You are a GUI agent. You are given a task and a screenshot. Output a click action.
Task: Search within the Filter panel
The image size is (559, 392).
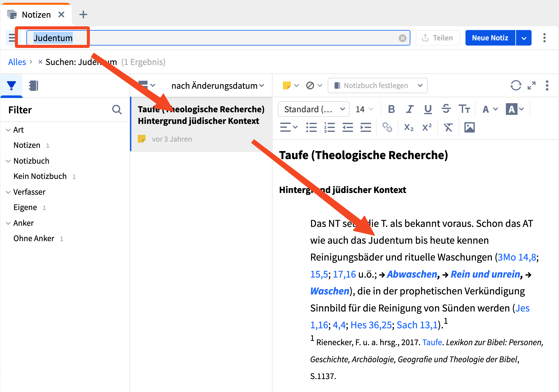117,110
